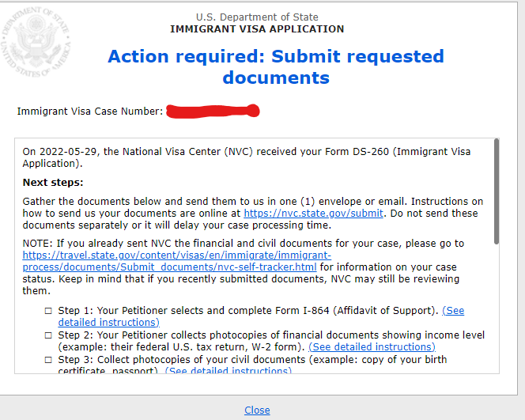Check the Step 2 financial documents box
The image size is (525, 420).
pyautogui.click(x=48, y=335)
